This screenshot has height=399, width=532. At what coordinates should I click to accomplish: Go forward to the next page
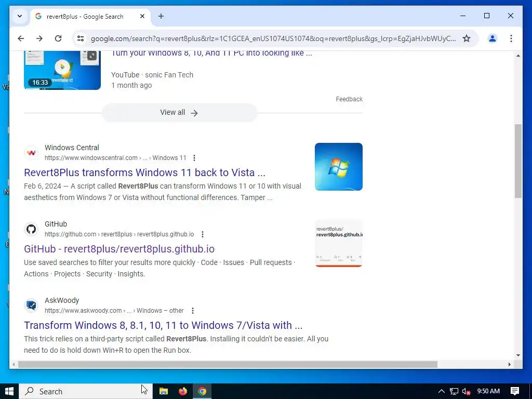39,38
